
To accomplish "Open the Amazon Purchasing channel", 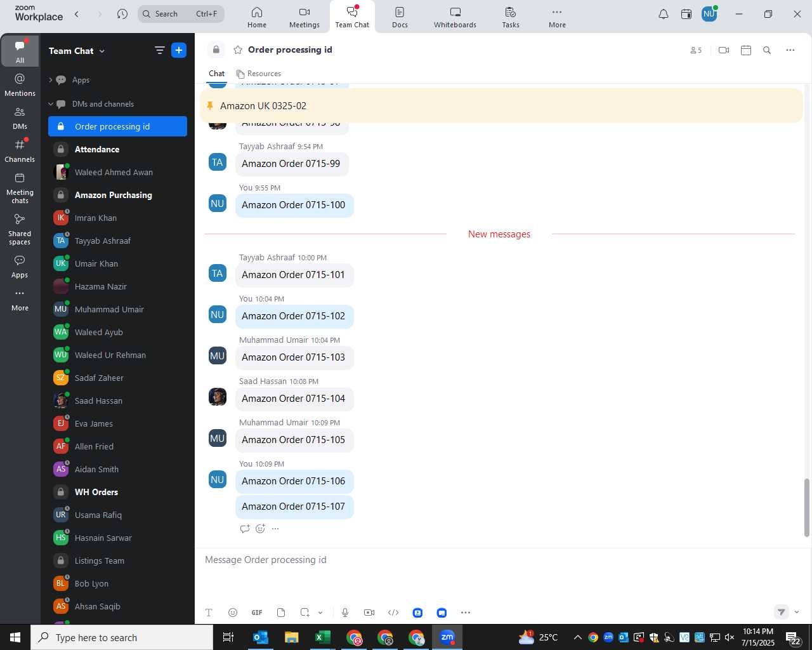I will pos(117,195).
